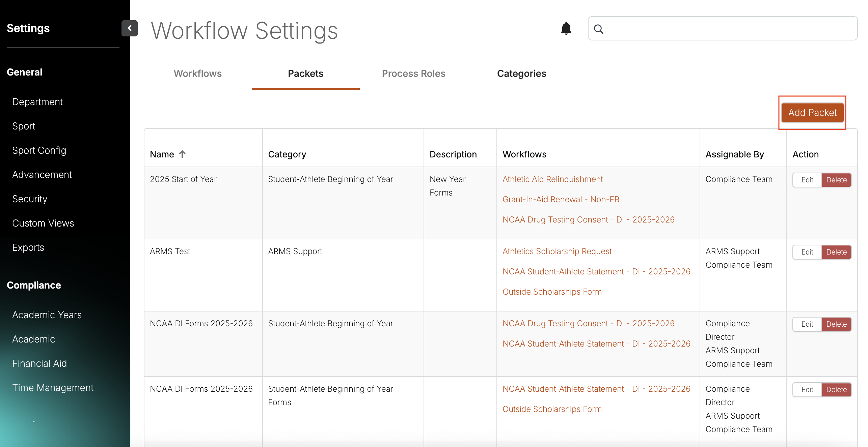Click the Add Packet button
This screenshot has width=868, height=447.
812,113
